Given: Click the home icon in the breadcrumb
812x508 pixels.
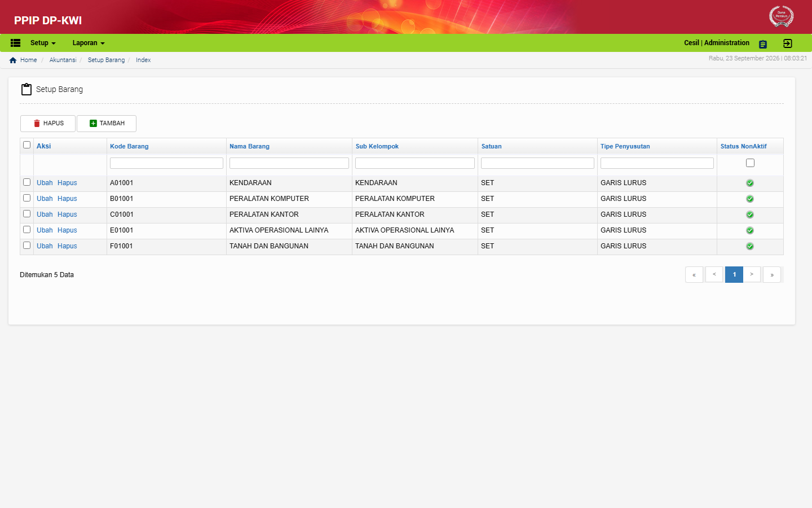Looking at the screenshot, I should [x=13, y=60].
